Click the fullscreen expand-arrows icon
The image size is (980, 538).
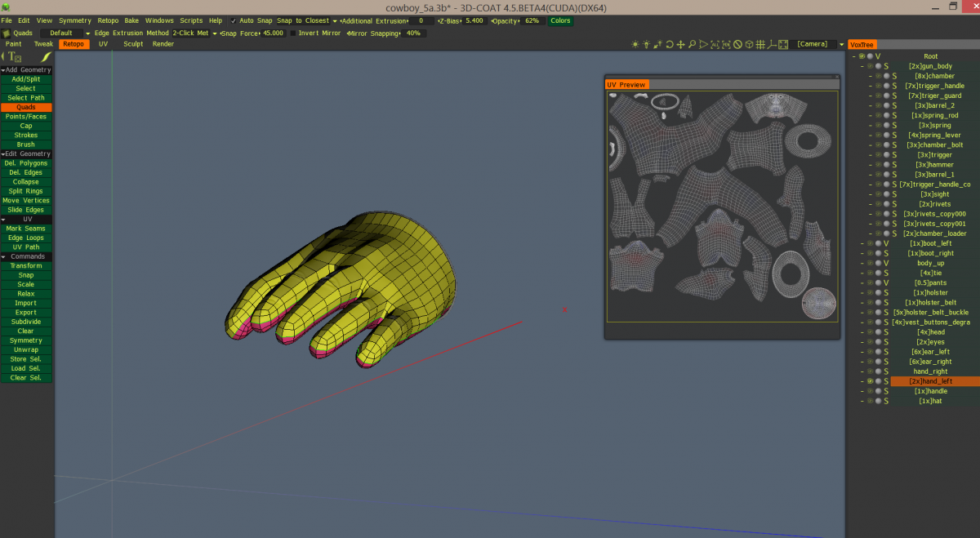coord(783,44)
